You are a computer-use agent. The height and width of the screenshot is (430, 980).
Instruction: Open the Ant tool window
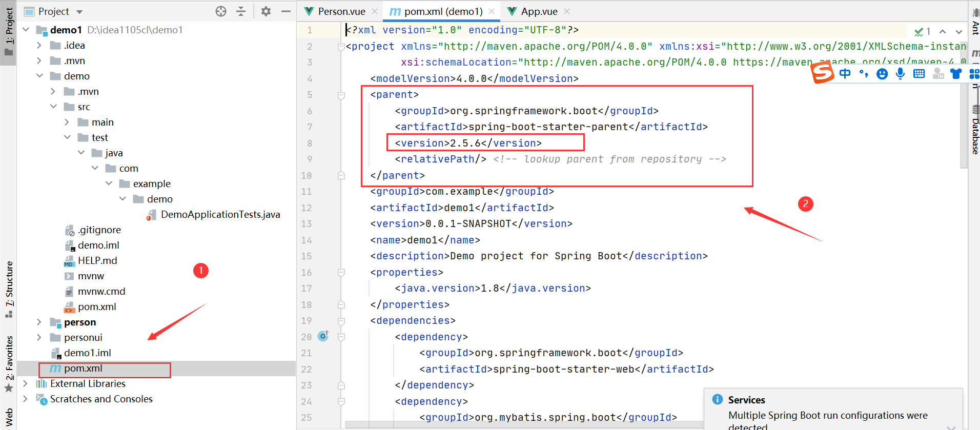click(975, 22)
